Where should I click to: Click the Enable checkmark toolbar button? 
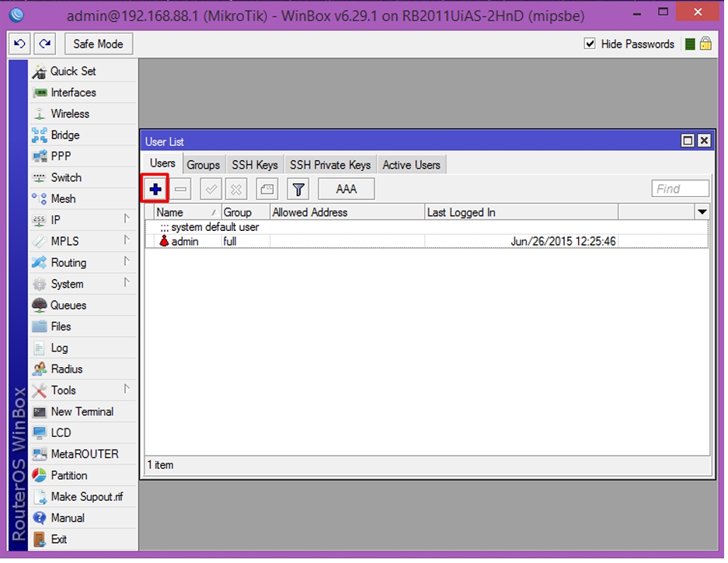(211, 189)
